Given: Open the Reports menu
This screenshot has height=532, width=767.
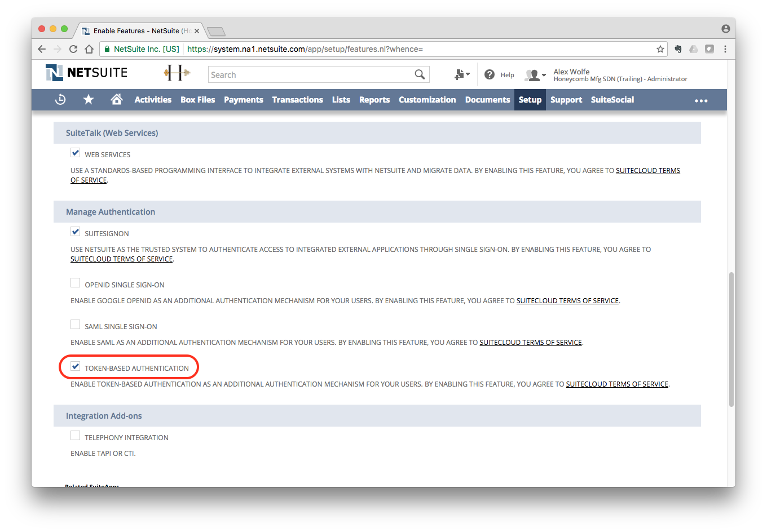Looking at the screenshot, I should 374,100.
